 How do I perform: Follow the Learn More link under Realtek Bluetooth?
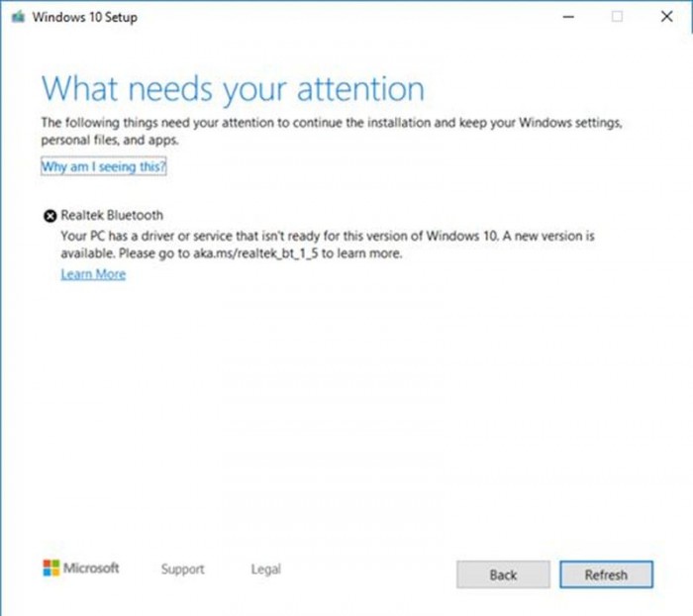click(x=93, y=274)
